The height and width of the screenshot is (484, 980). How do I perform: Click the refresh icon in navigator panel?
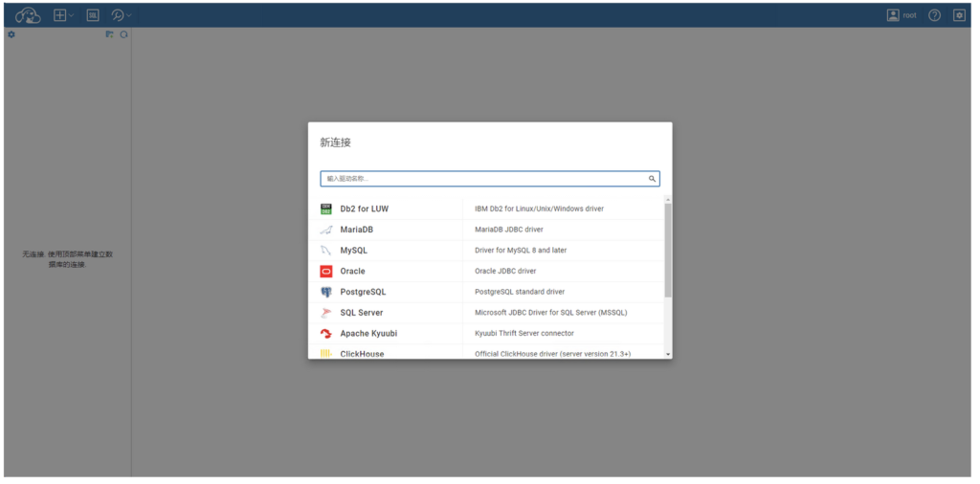[x=123, y=34]
